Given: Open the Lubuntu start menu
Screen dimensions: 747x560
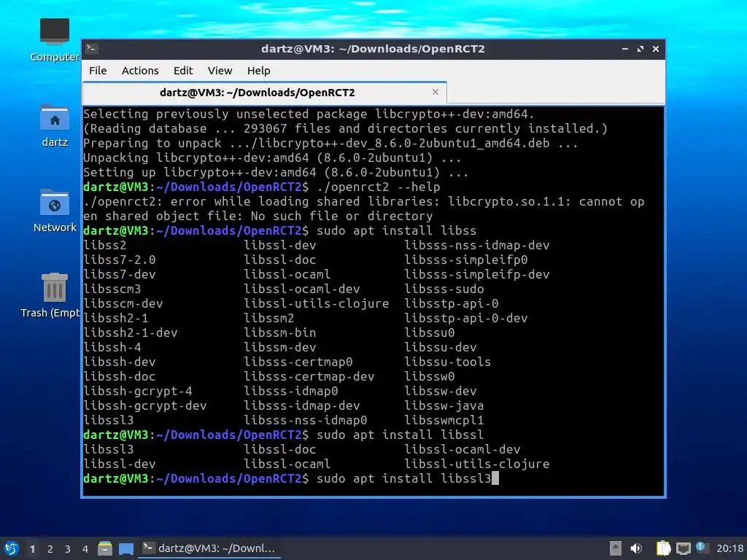Looking at the screenshot, I should [x=12, y=548].
